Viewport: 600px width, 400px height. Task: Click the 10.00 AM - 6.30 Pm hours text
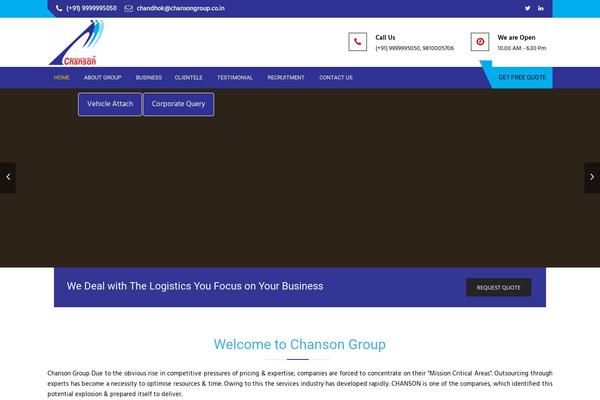(x=522, y=48)
